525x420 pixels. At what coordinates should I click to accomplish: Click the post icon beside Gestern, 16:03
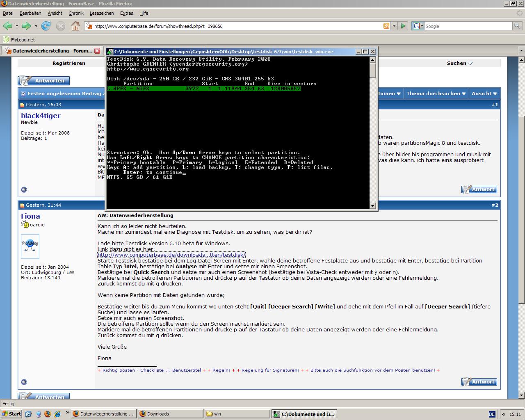point(22,105)
